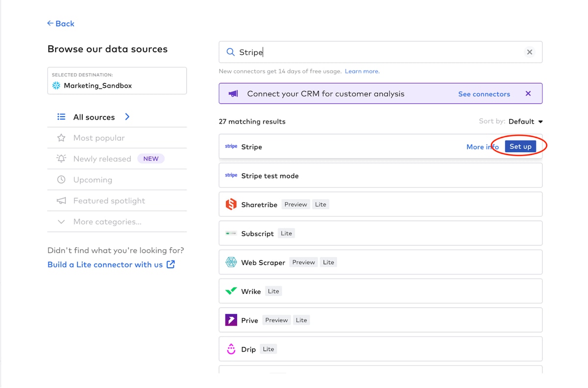Screen dimensions: 588x388
Task: Select the Newly released category
Action: 117,159
